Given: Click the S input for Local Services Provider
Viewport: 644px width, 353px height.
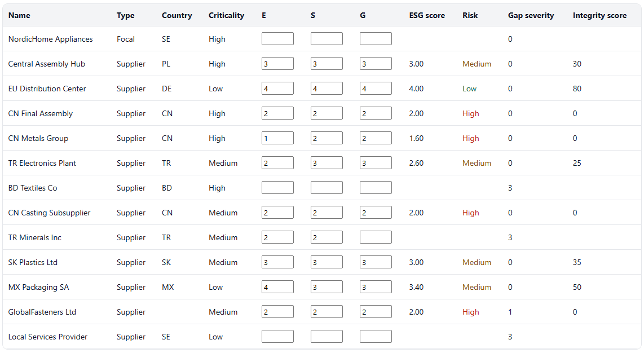Looking at the screenshot, I should point(327,336).
